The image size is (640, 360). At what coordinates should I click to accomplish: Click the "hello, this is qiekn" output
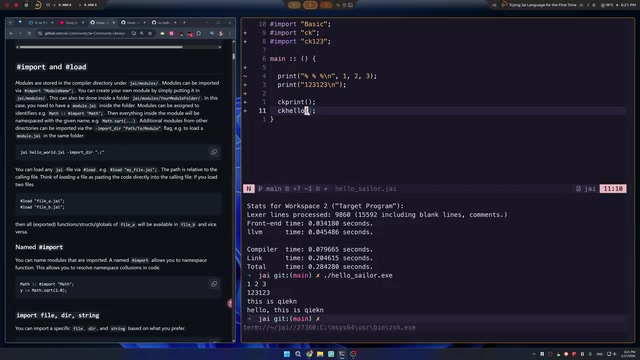[285, 310]
